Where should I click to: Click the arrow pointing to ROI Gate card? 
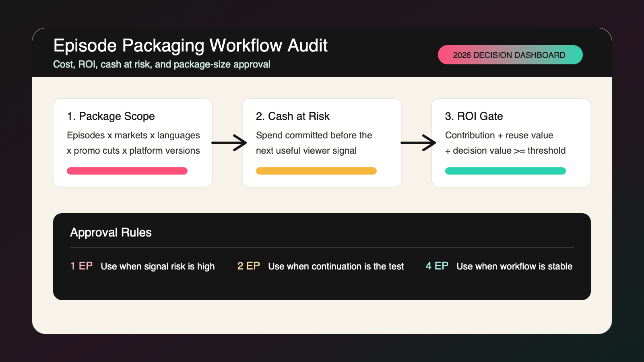tap(418, 143)
